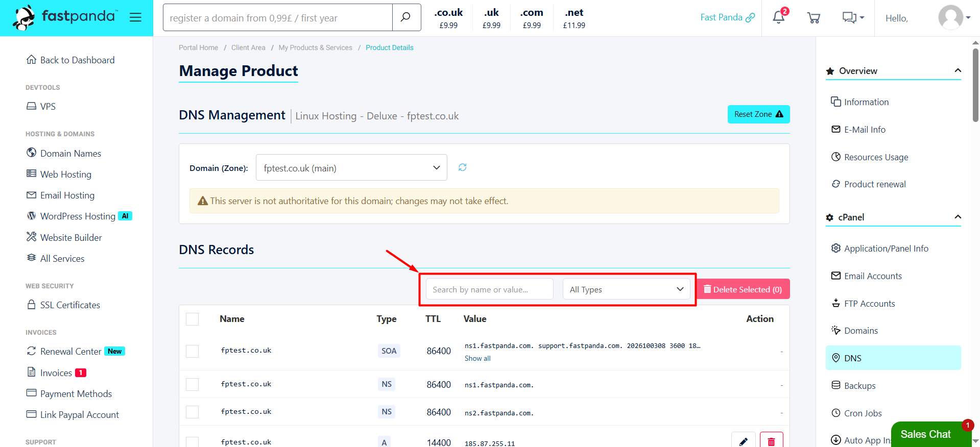Open the Domain (Zone) dropdown fptest.co.uk (main)
The width and height of the screenshot is (980, 447).
point(351,167)
